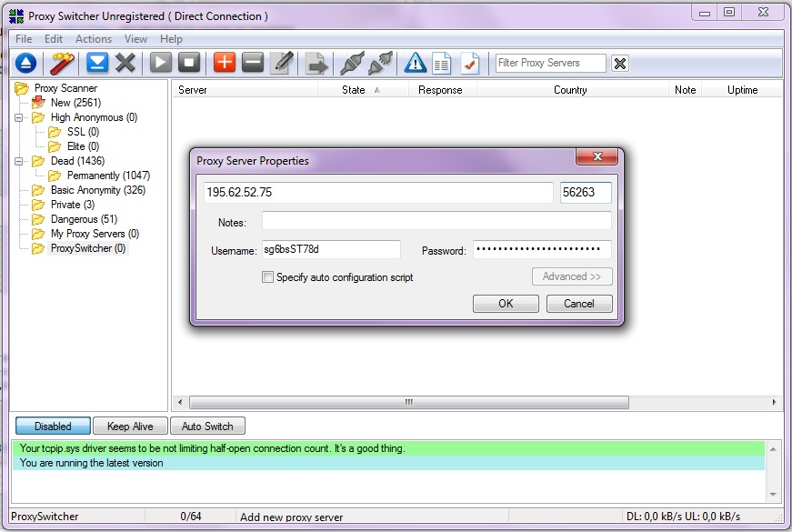Click the proxy IP address field

tap(378, 193)
